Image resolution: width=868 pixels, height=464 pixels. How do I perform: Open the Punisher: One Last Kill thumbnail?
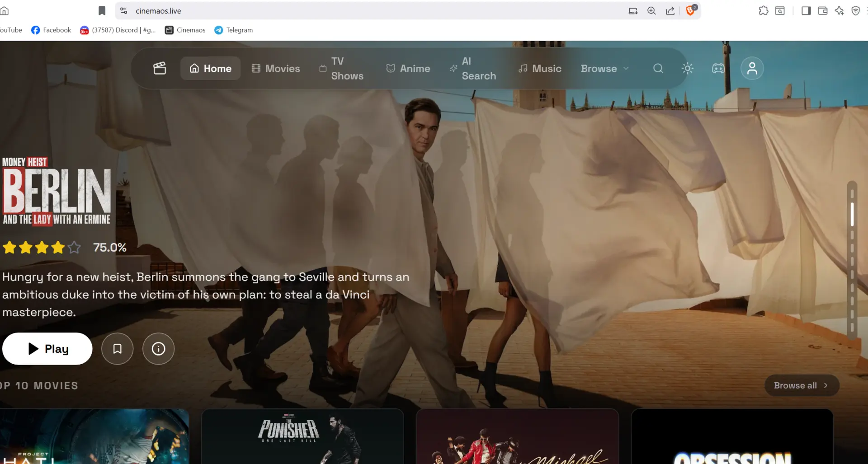coord(302,436)
